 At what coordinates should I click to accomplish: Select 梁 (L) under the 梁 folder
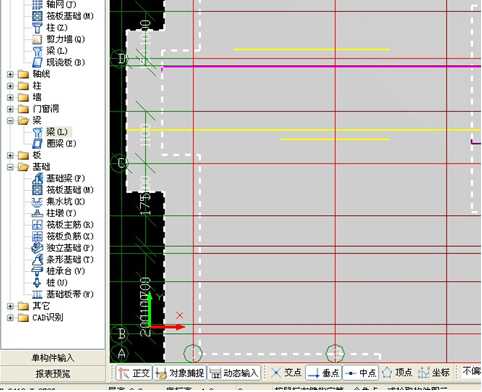coord(50,132)
